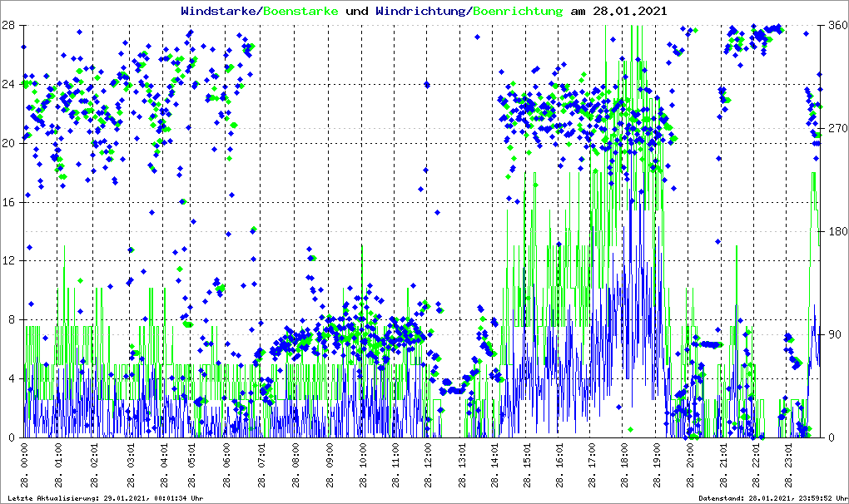849x504 pixels.
Task: Click the 180 label on right axis
Action: (835, 231)
